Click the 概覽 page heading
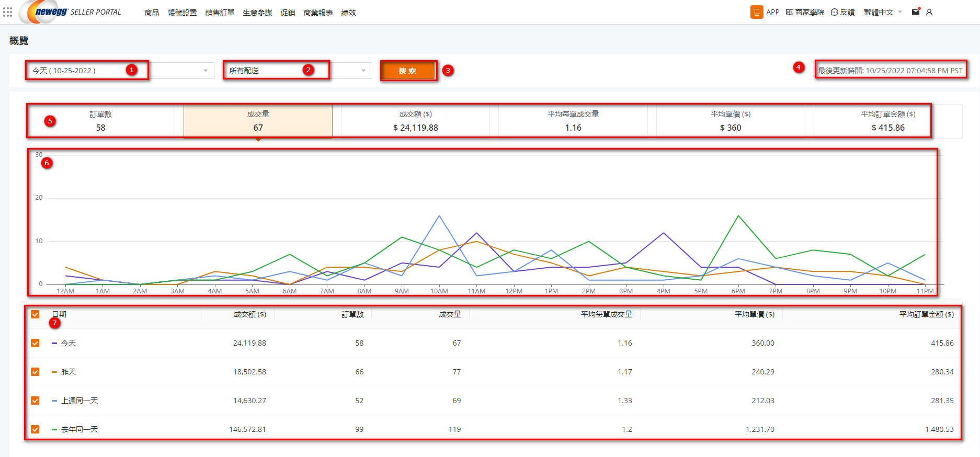Image resolution: width=980 pixels, height=457 pixels. click(19, 41)
